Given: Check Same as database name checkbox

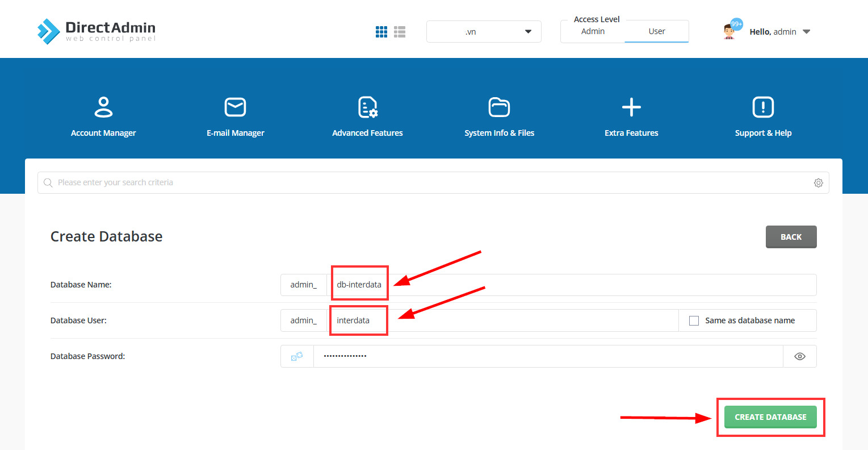Looking at the screenshot, I should click(x=694, y=320).
